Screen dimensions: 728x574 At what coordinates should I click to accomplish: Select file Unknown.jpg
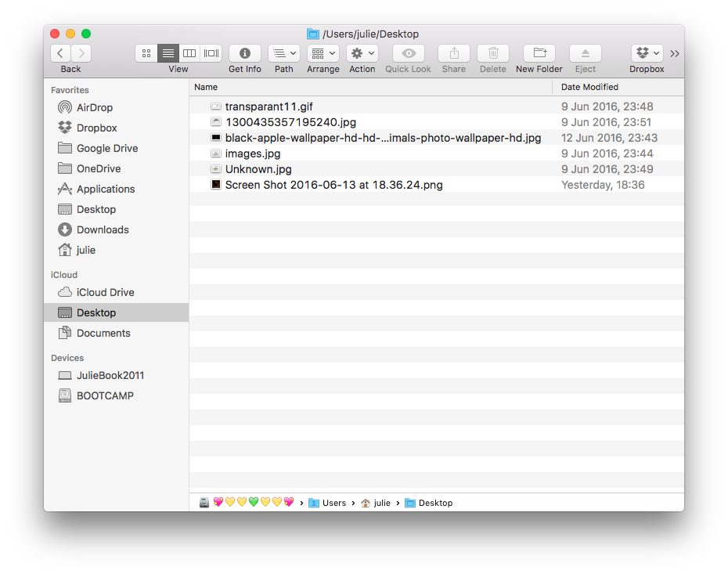[x=437, y=169]
